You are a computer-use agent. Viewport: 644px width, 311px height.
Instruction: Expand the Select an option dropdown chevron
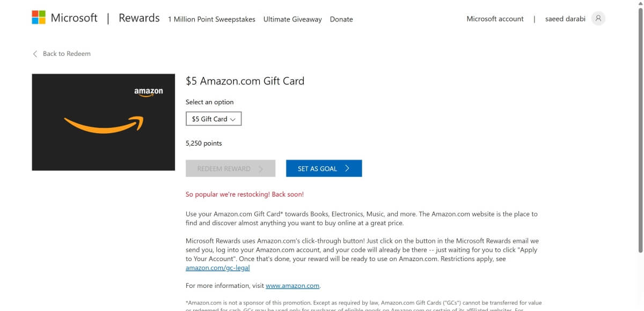click(234, 118)
